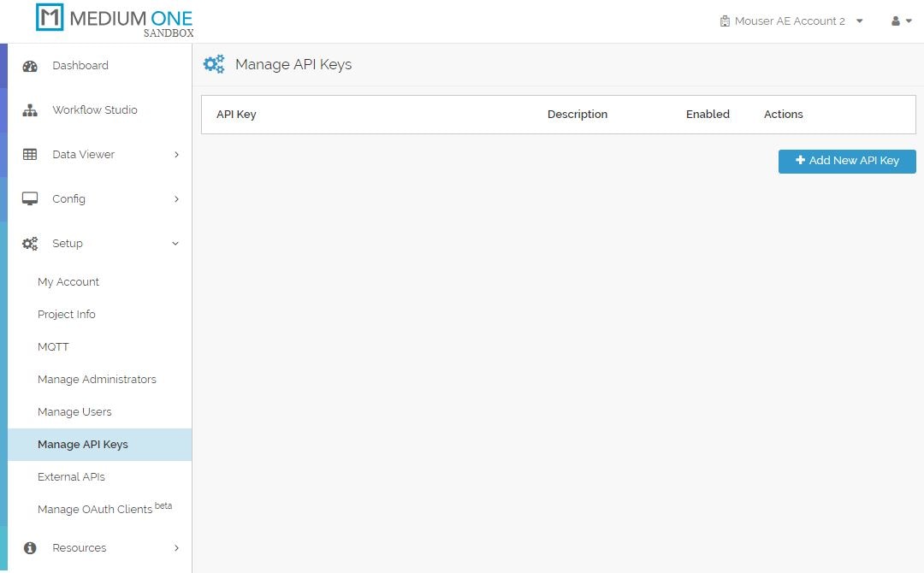Viewport: 924px width, 573px height.
Task: Click the gears icon beside Manage API Keys heading
Action: (x=213, y=63)
